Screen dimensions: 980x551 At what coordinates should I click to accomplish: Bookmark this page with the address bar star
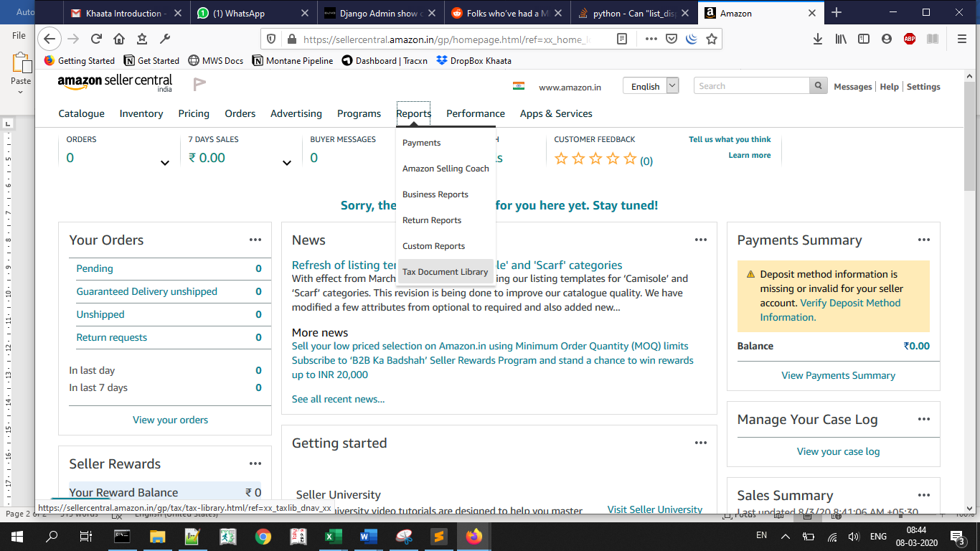point(711,39)
